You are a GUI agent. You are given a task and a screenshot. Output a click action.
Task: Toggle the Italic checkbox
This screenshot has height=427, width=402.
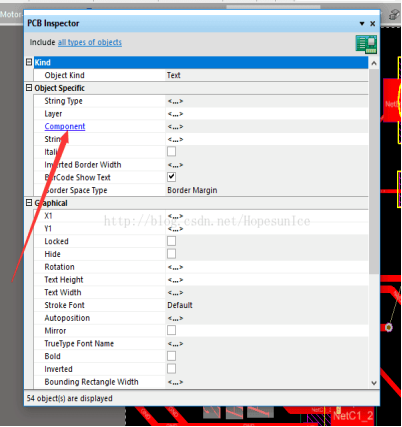[171, 152]
